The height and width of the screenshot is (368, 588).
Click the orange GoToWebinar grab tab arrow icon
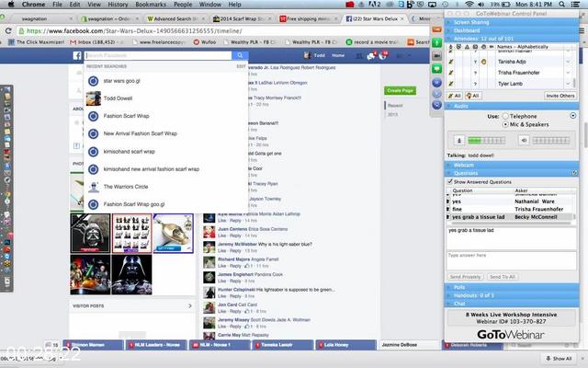(437, 29)
